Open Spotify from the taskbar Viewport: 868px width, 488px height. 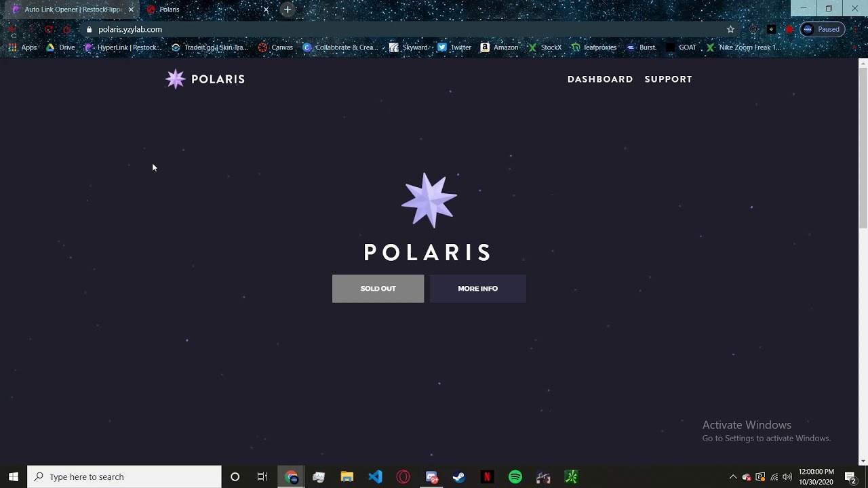tap(515, 476)
